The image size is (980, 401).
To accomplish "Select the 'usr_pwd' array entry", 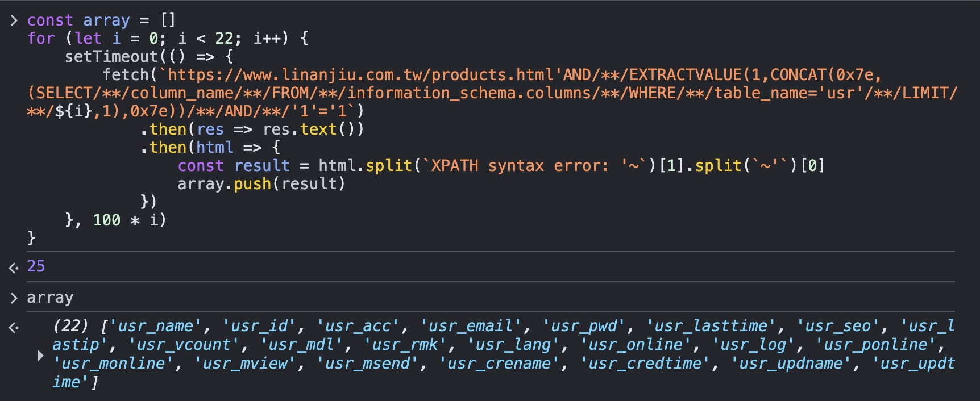I will 584,326.
